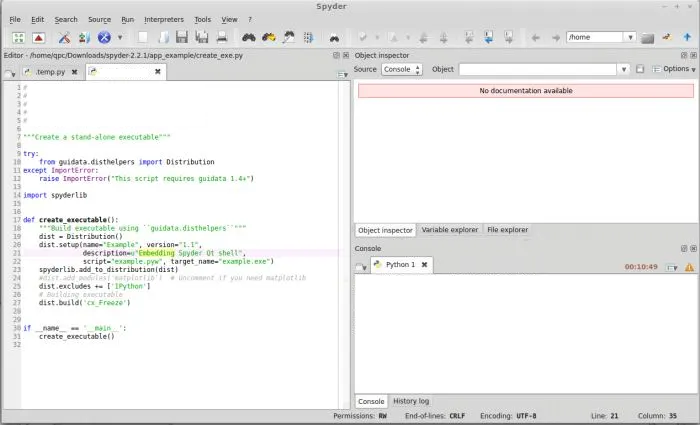Click the blue round X toolbar icon
This screenshot has width=700, height=425.
[x=104, y=38]
